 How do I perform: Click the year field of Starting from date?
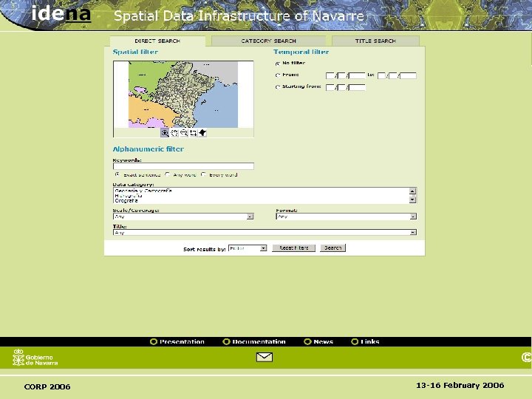pyautogui.click(x=358, y=87)
